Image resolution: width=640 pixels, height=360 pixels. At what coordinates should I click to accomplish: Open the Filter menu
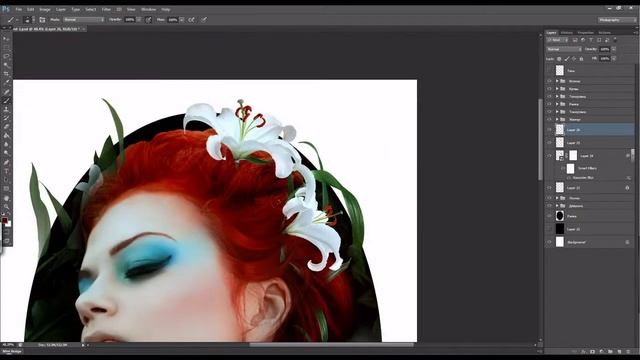pos(106,9)
